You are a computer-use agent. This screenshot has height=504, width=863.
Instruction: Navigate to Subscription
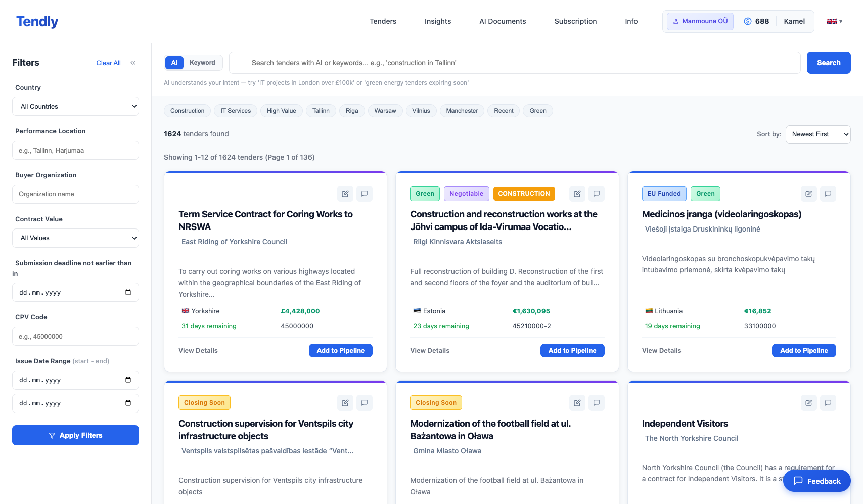click(575, 21)
